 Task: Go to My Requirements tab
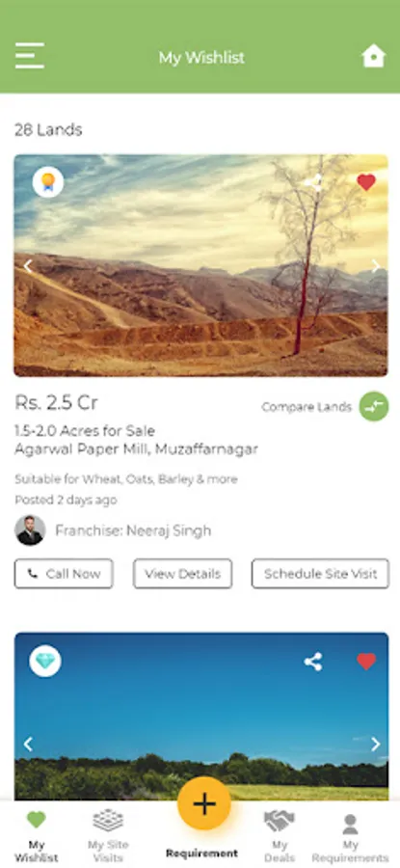pos(350,837)
